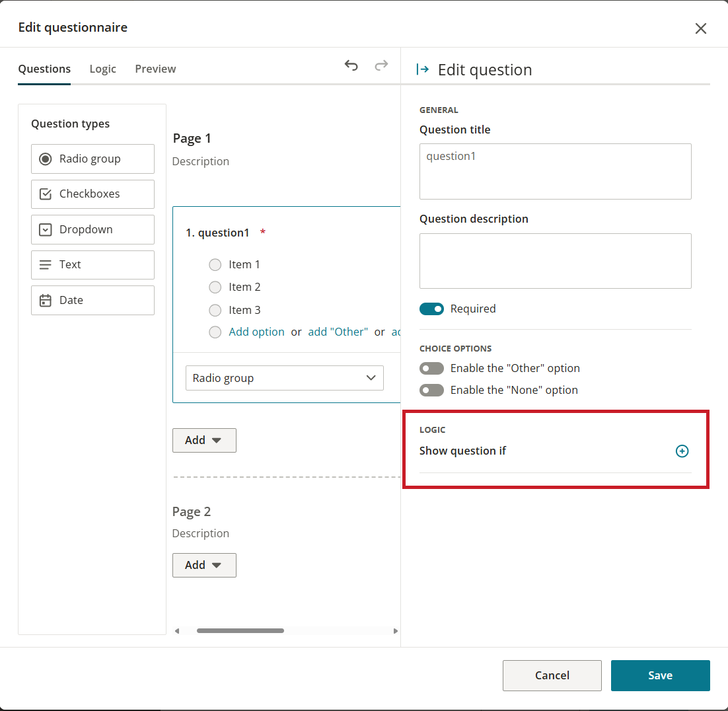
Task: Select Checkboxes question type
Action: pyautogui.click(x=93, y=194)
